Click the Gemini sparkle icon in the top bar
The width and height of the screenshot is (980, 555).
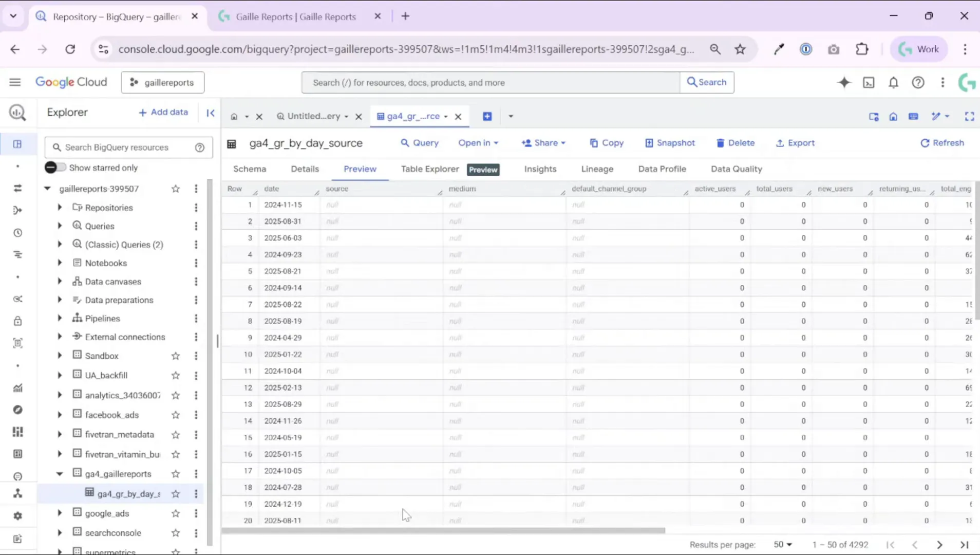pos(844,82)
